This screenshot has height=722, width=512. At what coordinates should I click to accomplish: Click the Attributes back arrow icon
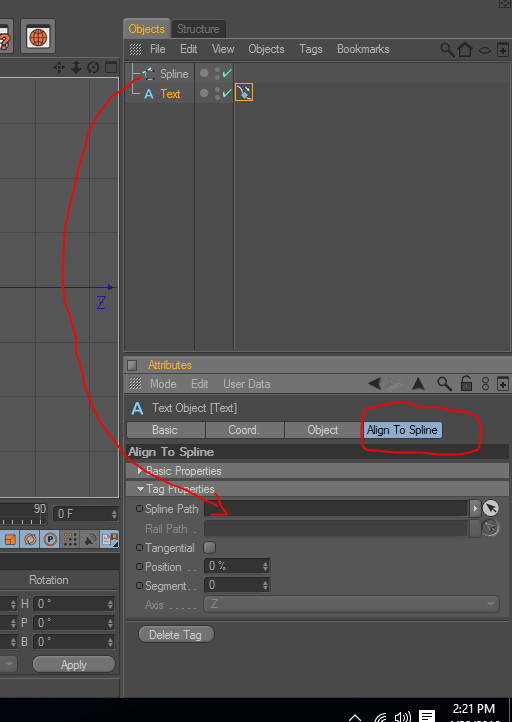[x=374, y=383]
